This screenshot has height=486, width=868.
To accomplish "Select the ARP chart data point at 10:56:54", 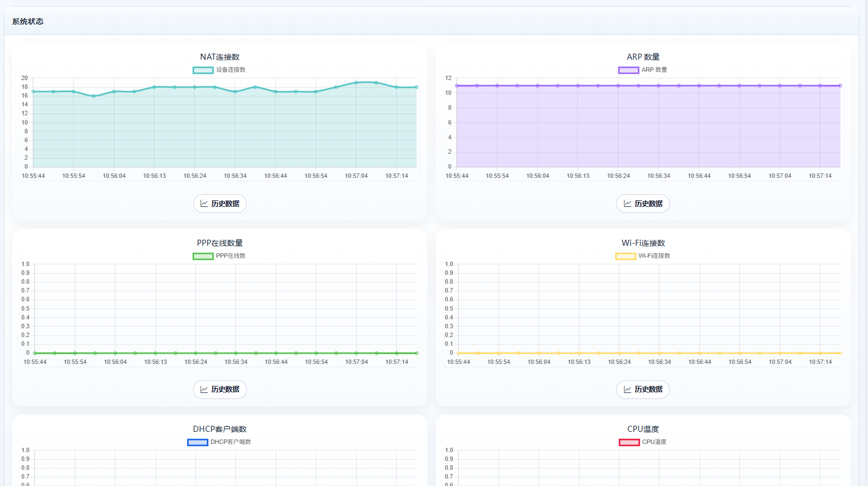I will pos(739,85).
